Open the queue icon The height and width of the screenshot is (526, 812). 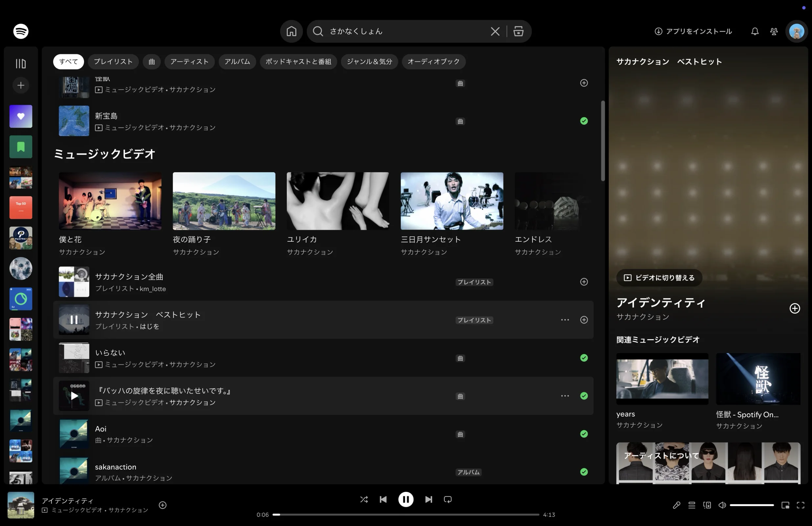pyautogui.click(x=691, y=505)
